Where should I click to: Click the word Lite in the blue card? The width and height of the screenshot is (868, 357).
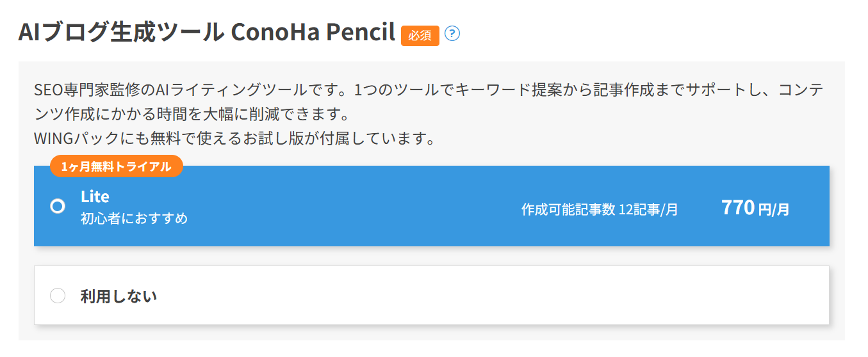tap(95, 196)
